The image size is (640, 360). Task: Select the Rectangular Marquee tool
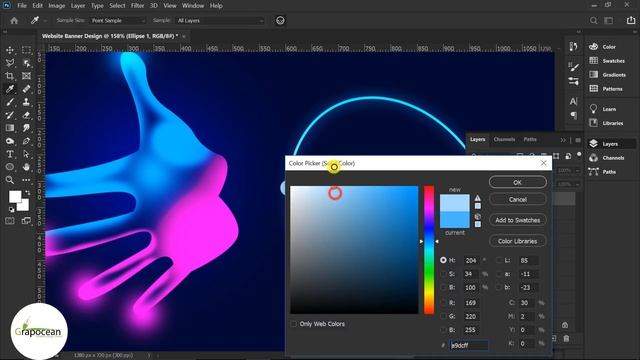tap(26, 50)
